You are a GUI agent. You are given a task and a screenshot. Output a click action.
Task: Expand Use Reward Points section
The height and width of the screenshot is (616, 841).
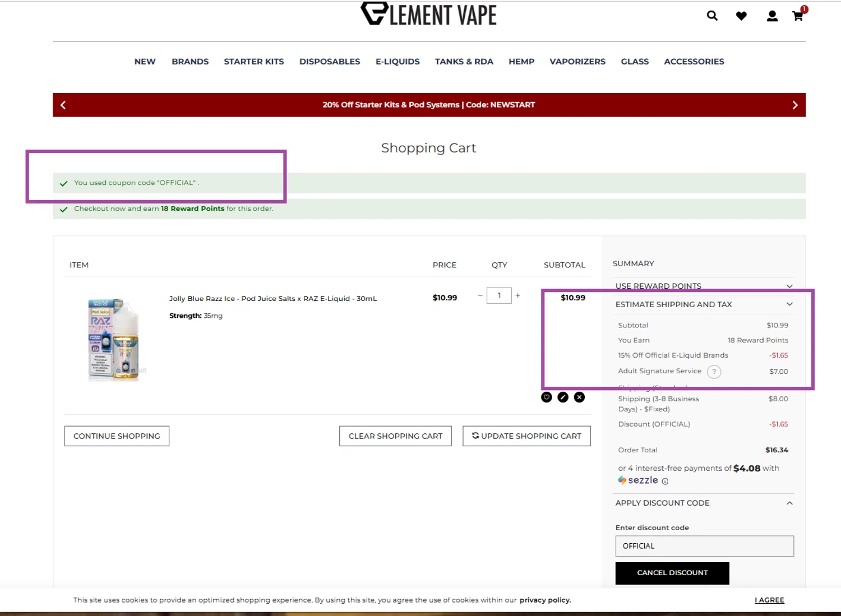(704, 286)
